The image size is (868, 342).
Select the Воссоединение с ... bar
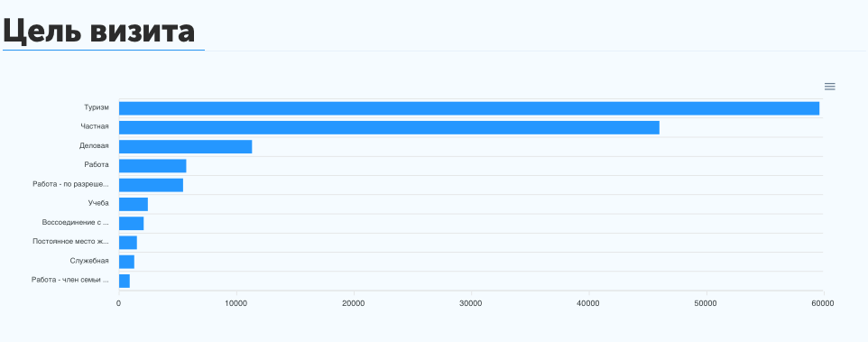coord(131,224)
